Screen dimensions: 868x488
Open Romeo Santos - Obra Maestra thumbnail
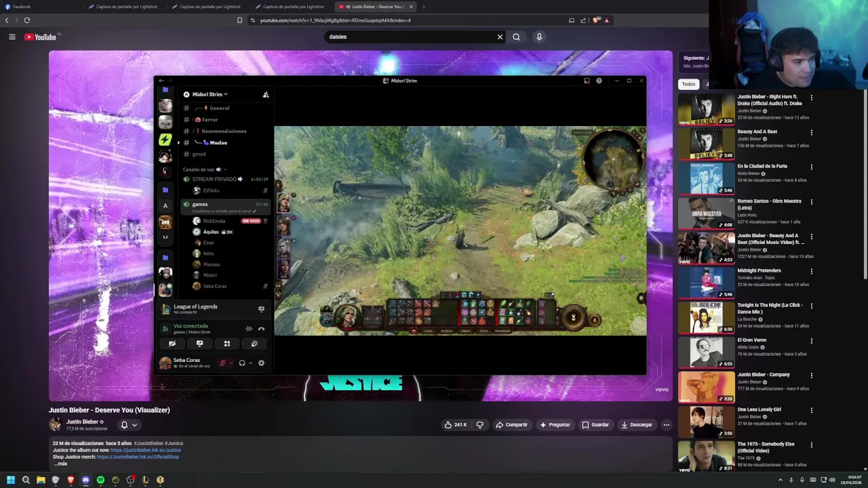click(x=707, y=213)
